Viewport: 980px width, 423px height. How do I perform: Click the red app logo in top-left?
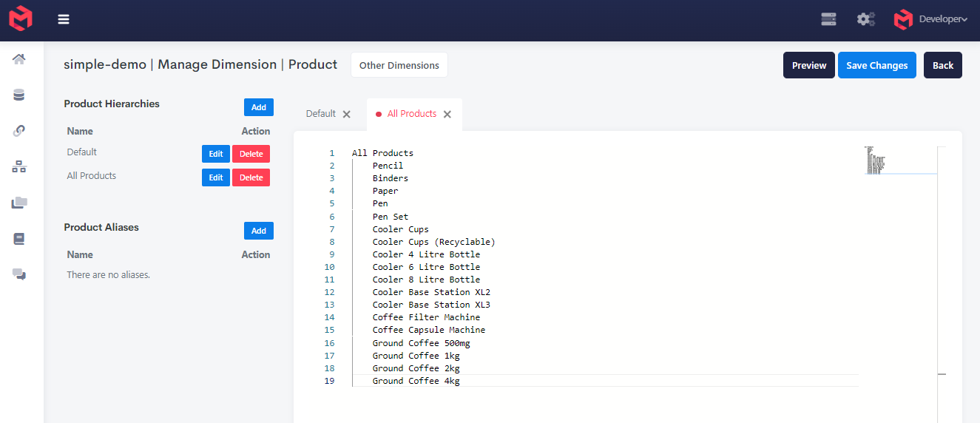coord(21,19)
